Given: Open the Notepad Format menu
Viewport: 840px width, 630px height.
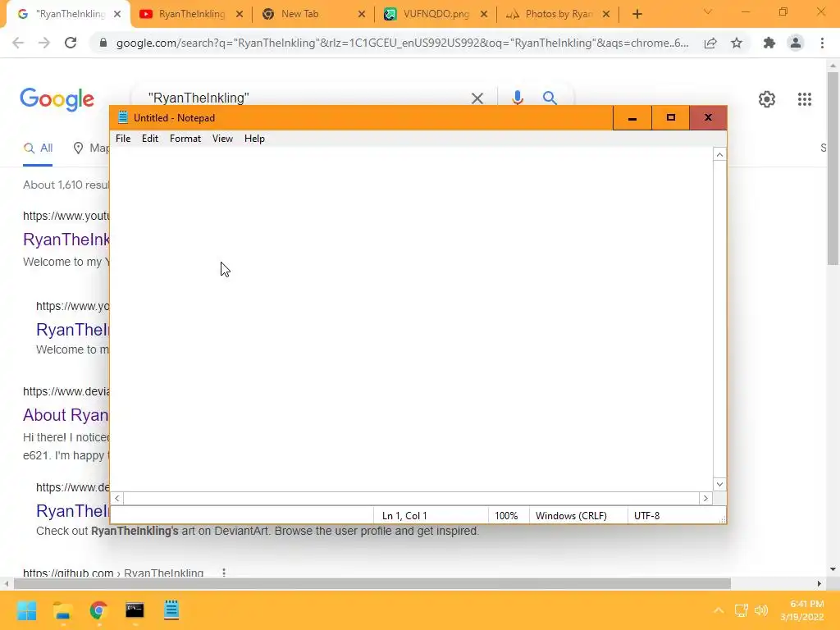Looking at the screenshot, I should click(x=185, y=138).
